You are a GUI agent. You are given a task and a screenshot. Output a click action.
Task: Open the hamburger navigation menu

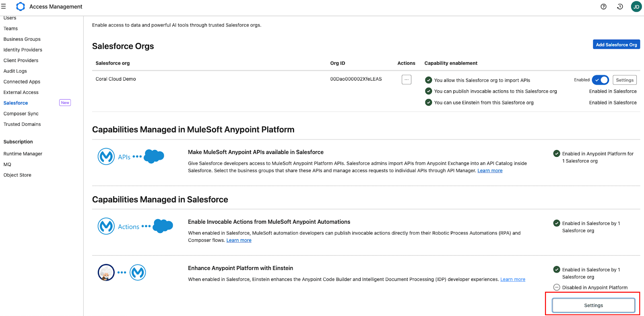(x=4, y=6)
